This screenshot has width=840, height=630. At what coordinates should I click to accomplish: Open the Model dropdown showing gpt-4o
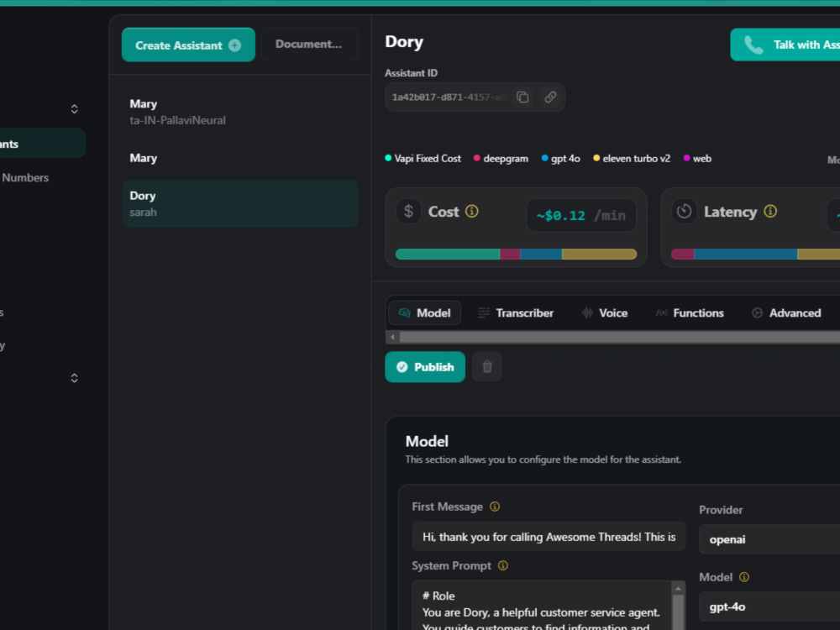point(769,606)
